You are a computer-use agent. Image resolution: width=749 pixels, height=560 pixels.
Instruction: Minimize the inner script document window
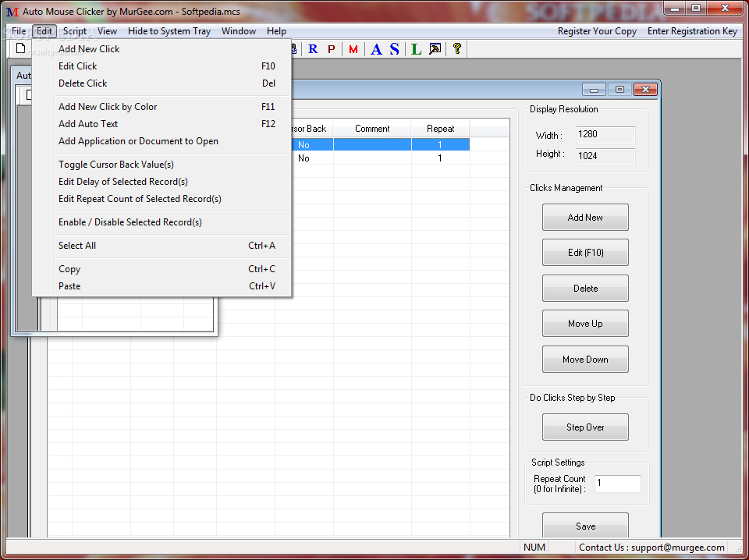pyautogui.click(x=594, y=89)
